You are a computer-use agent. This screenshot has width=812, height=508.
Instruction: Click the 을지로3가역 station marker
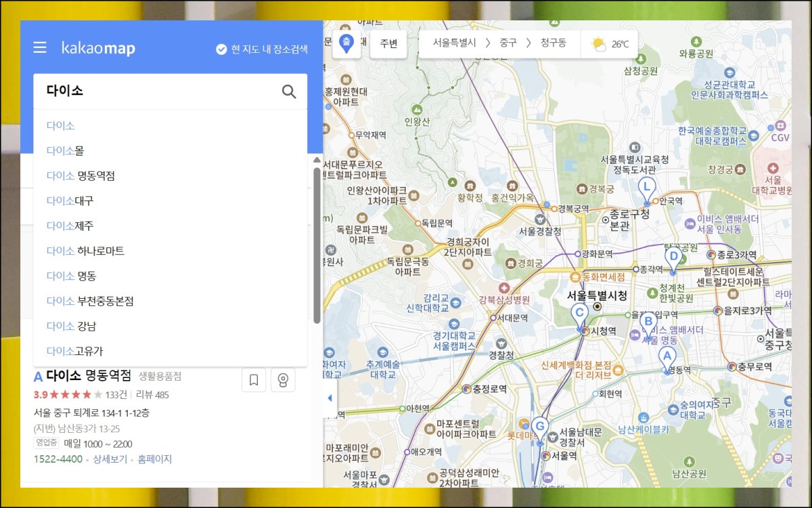pos(718,311)
